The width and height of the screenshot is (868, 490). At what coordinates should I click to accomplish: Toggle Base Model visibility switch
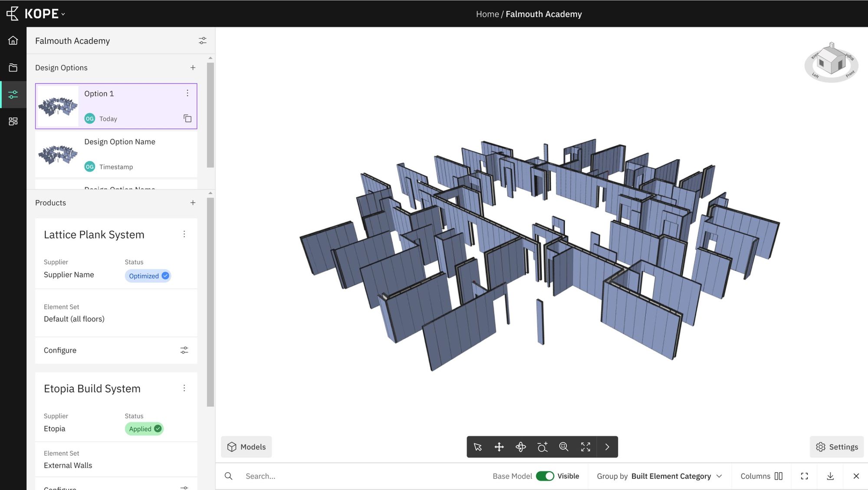[x=545, y=476]
